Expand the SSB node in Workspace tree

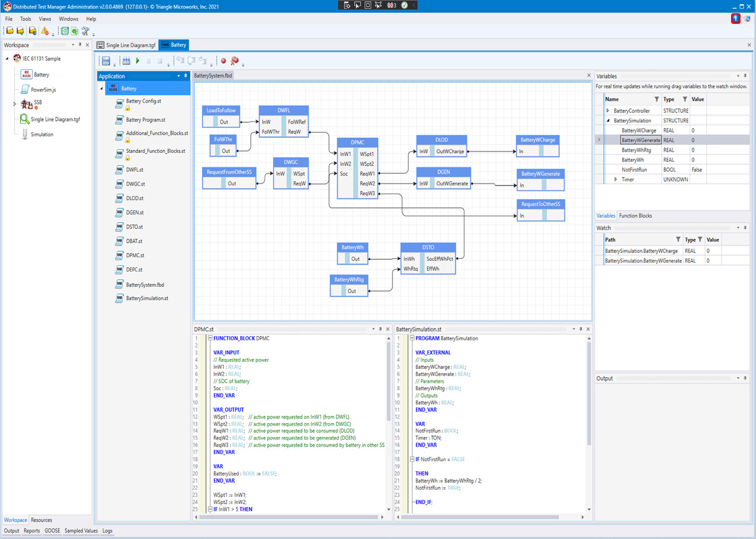pyautogui.click(x=15, y=104)
